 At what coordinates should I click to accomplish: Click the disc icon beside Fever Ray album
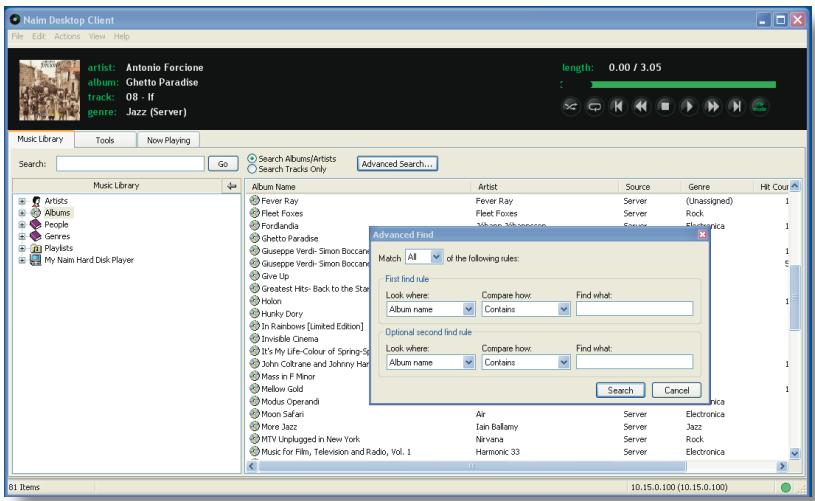pos(255,200)
